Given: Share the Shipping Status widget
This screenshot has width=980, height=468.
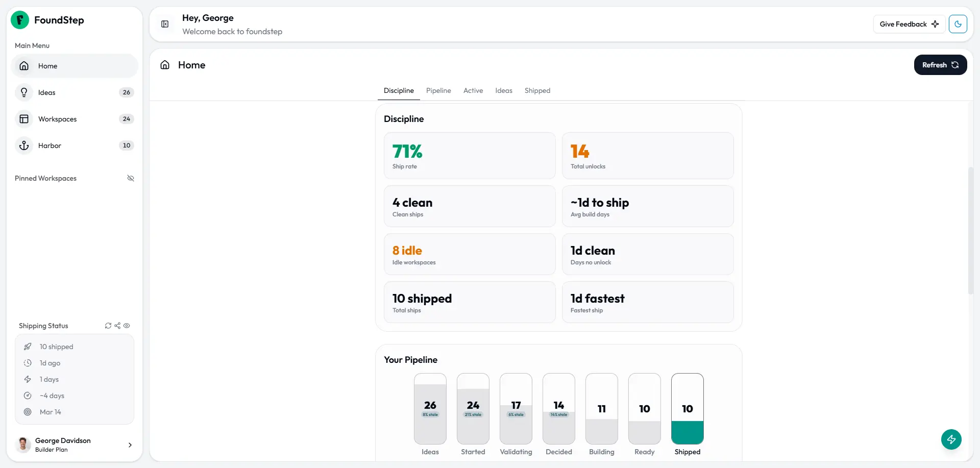Looking at the screenshot, I should [117, 326].
